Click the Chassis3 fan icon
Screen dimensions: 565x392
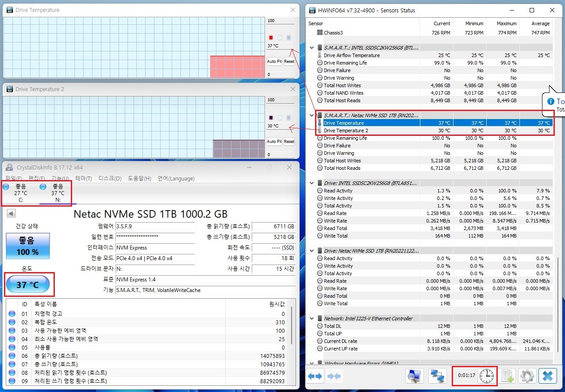coord(320,33)
